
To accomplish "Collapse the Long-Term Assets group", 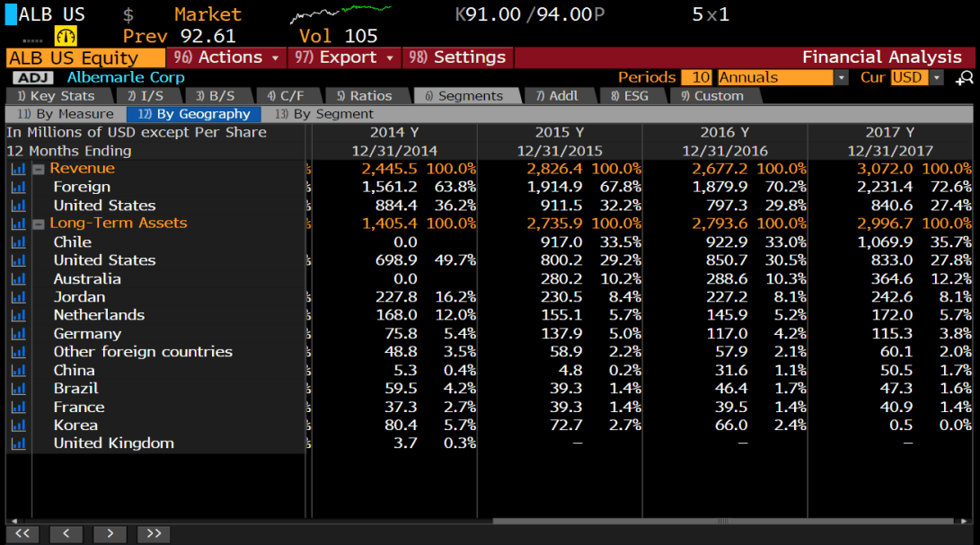I will pyautogui.click(x=39, y=224).
